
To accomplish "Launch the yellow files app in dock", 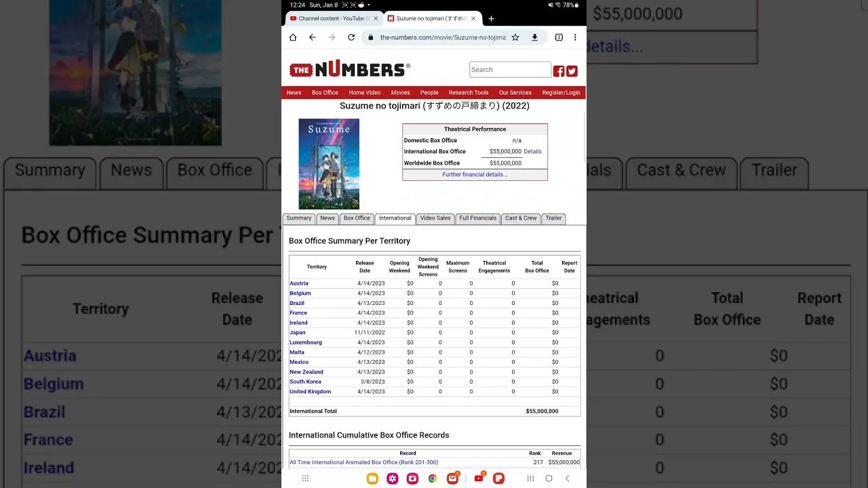I will point(372,479).
